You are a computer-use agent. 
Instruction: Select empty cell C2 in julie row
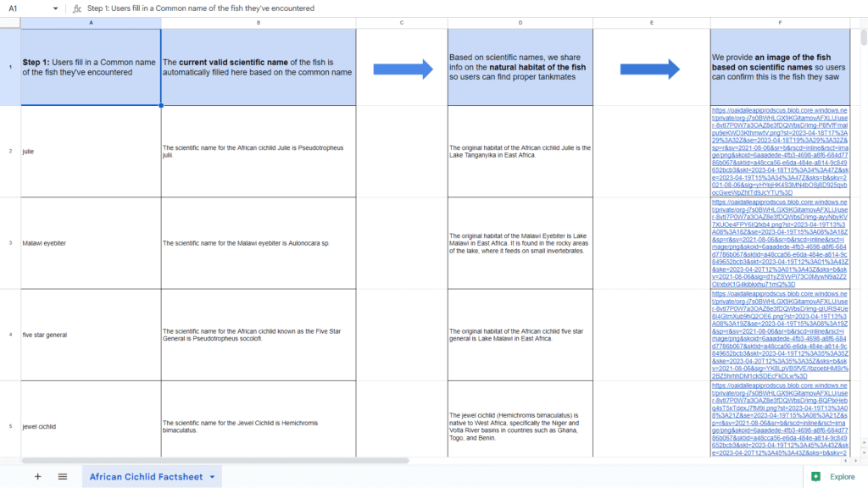pyautogui.click(x=402, y=151)
